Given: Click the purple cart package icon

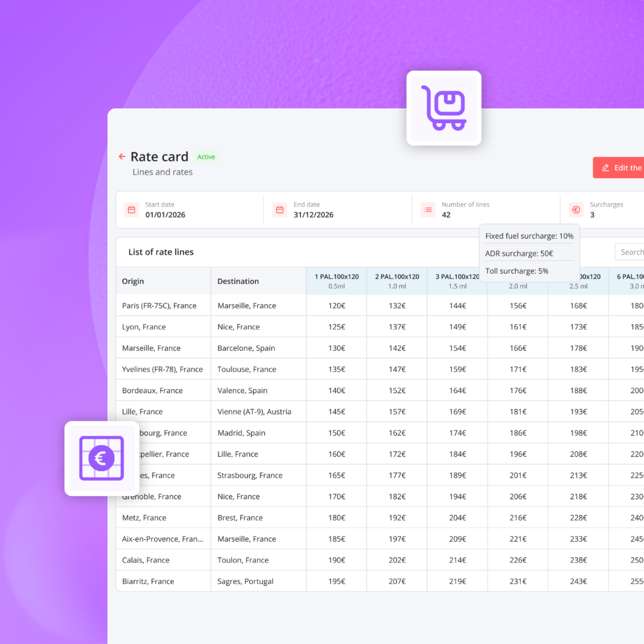Looking at the screenshot, I should tap(444, 108).
